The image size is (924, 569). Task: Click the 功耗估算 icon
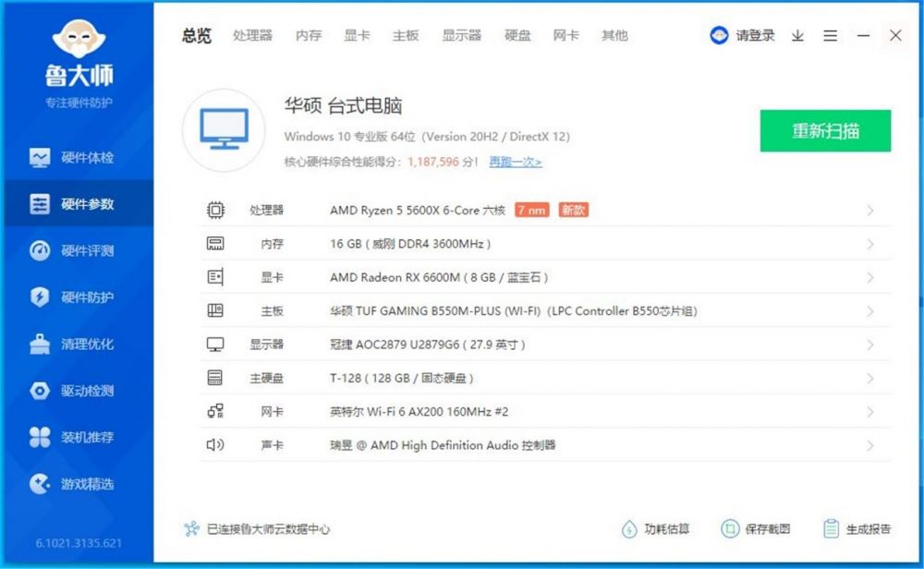(x=629, y=529)
